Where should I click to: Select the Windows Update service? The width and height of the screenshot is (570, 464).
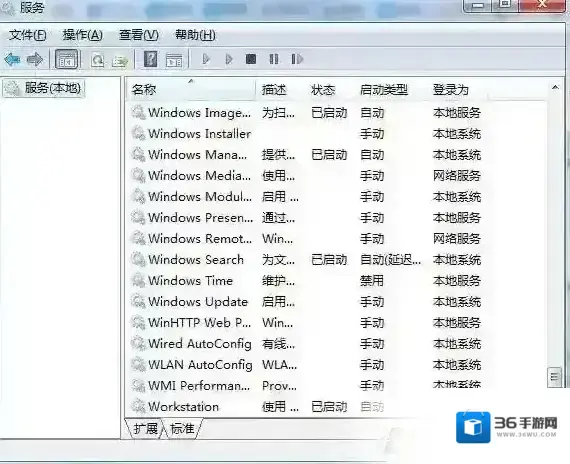306,301
